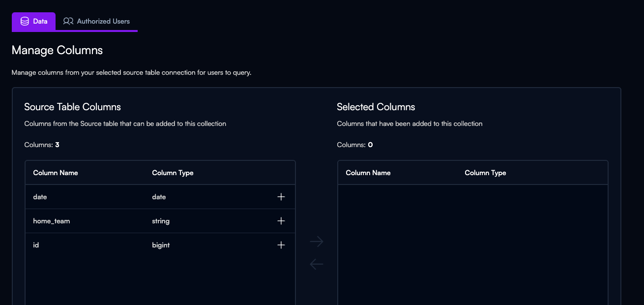Screen dimensions: 644x305
Task: Click the string type cell for home_team
Action: pos(161,221)
